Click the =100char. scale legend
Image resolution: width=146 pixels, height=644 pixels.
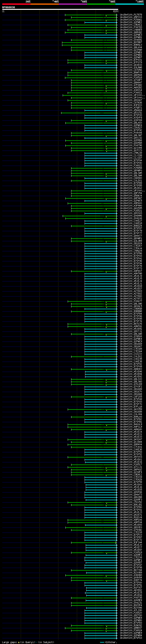tap(108, 642)
